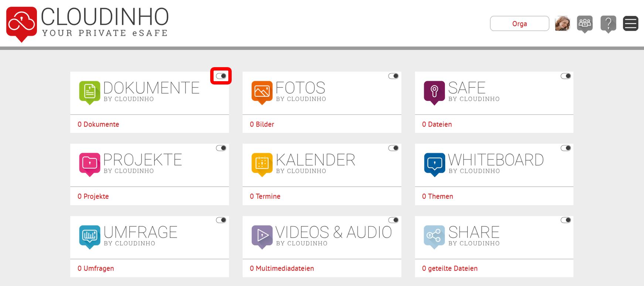644x286 pixels.
Task: Open the Fotos orange picture icon
Action: (262, 92)
